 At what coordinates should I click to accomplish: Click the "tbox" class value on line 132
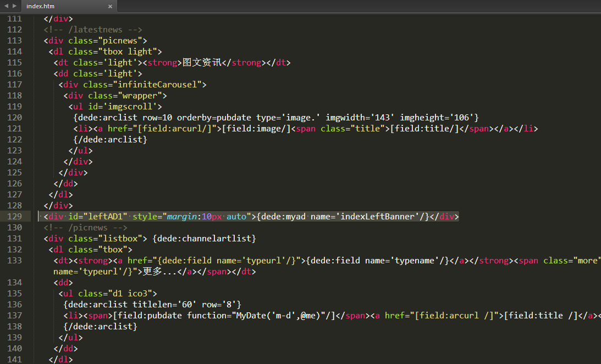pos(113,250)
